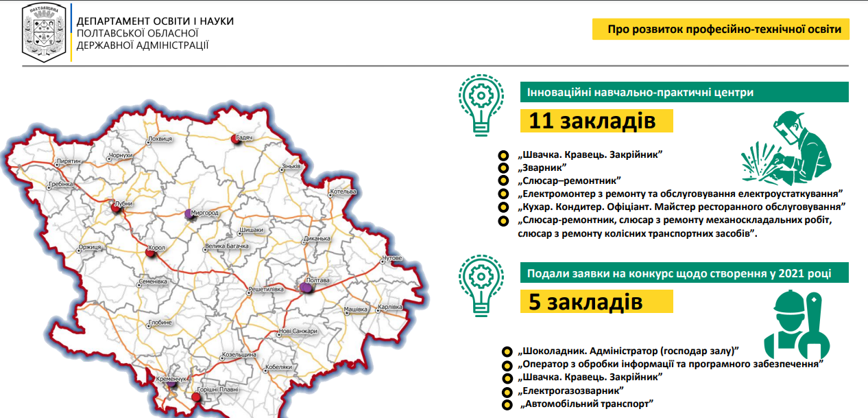Click the yellow 11 закладів box

tap(596, 121)
